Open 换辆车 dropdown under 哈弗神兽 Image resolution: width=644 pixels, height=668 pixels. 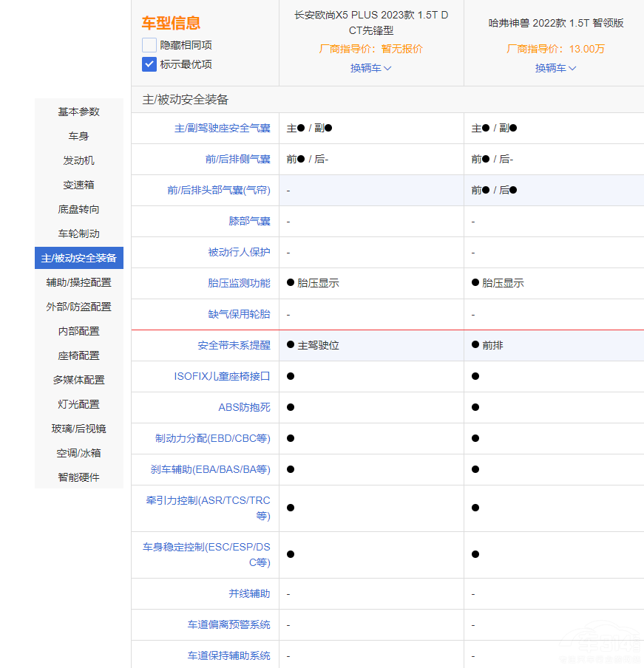555,67
